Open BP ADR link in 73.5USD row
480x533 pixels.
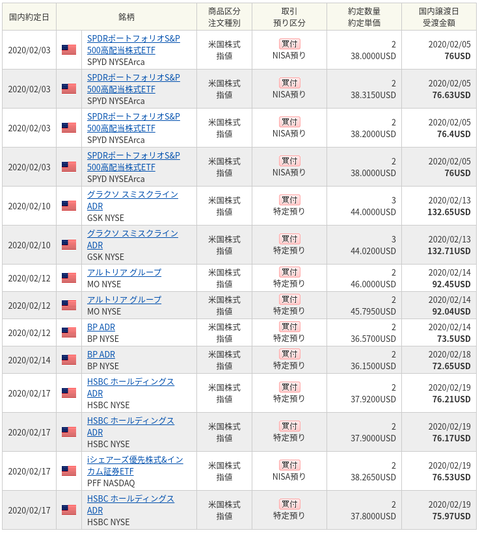click(101, 327)
